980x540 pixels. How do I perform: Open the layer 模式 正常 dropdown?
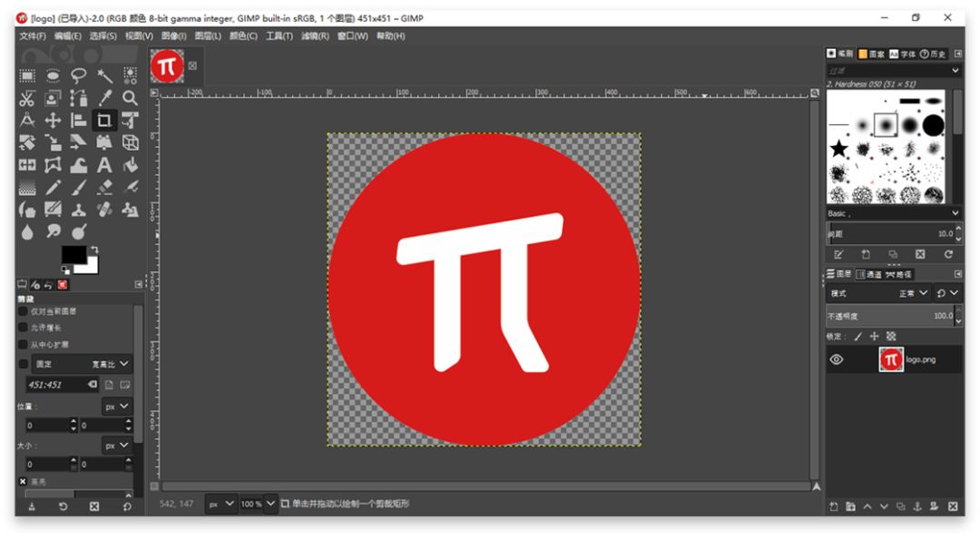pos(878,293)
